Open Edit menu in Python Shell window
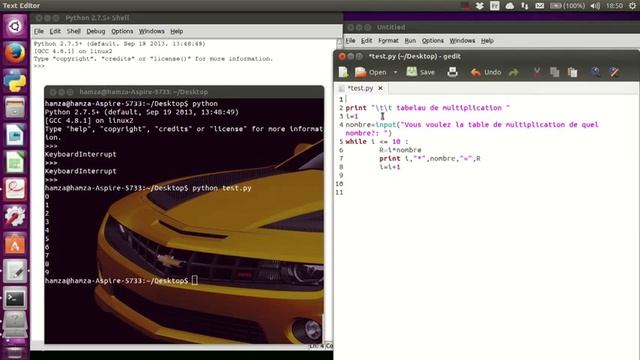 tap(55, 31)
